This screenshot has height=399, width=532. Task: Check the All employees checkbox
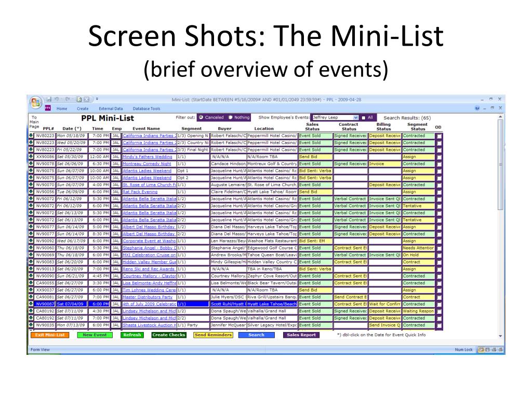pyautogui.click(x=363, y=118)
